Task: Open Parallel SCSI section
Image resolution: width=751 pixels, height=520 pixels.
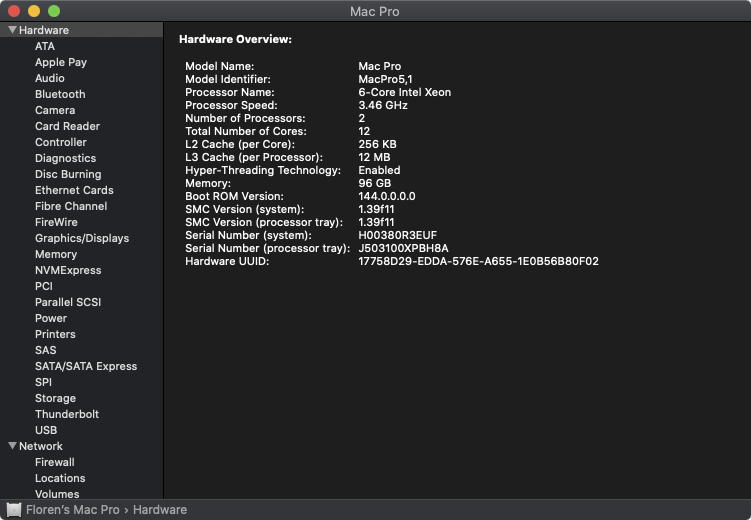Action: click(x=68, y=302)
